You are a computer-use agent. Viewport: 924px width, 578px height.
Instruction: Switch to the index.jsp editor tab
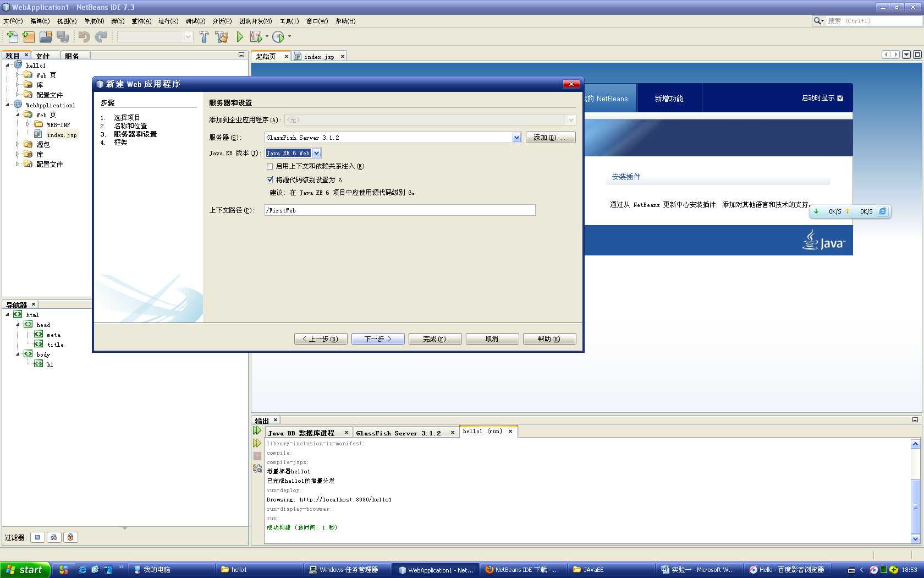(x=319, y=57)
